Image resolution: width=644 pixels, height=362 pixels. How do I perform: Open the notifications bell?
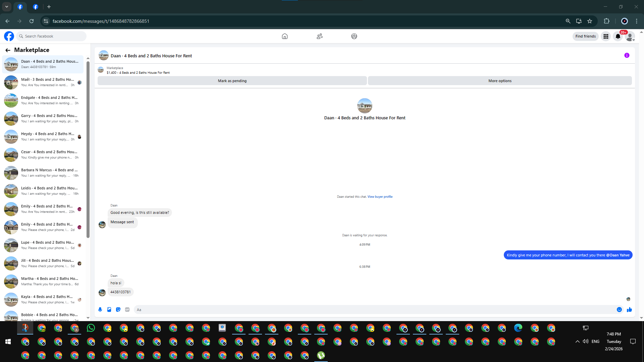[x=618, y=36]
